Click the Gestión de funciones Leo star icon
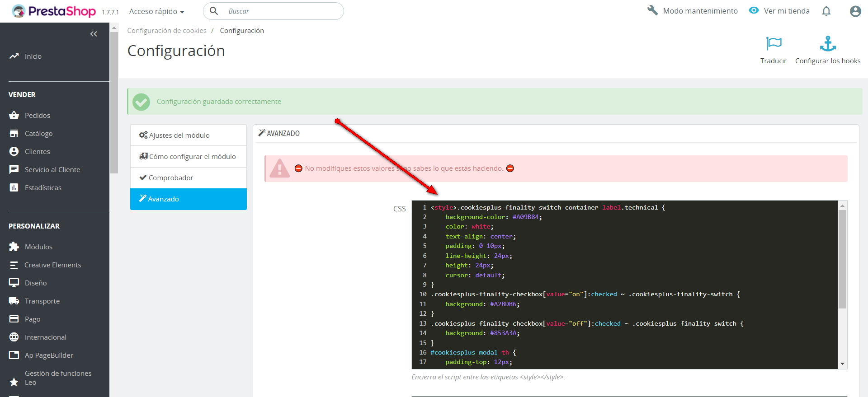 pos(14,382)
